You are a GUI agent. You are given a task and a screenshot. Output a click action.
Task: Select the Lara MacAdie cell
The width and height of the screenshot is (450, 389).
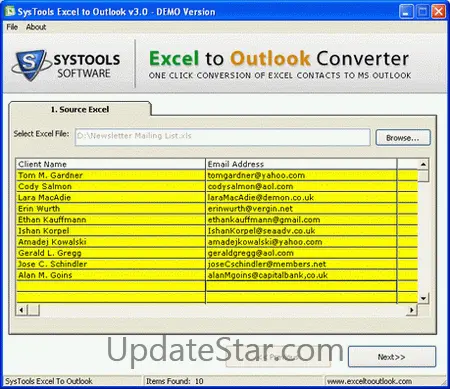click(x=111, y=197)
